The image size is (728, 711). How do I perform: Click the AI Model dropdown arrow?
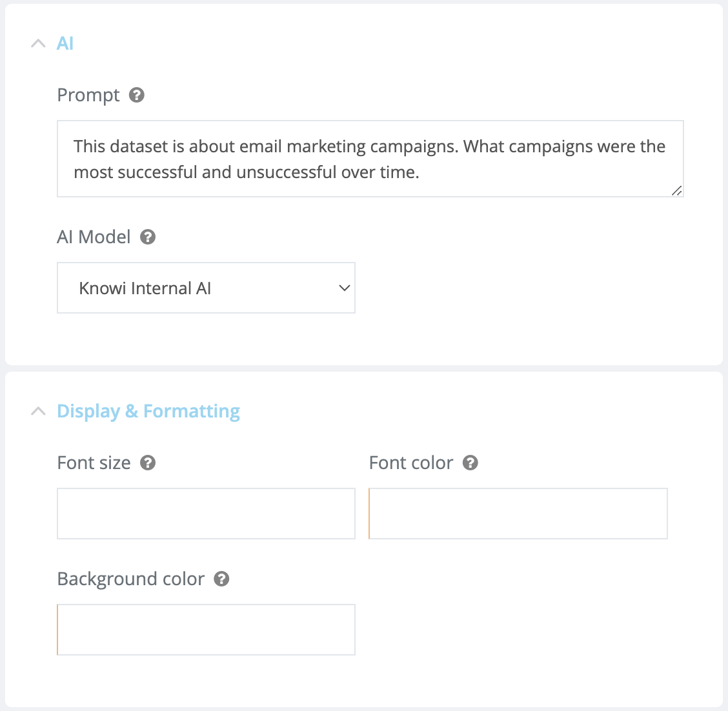(x=344, y=288)
